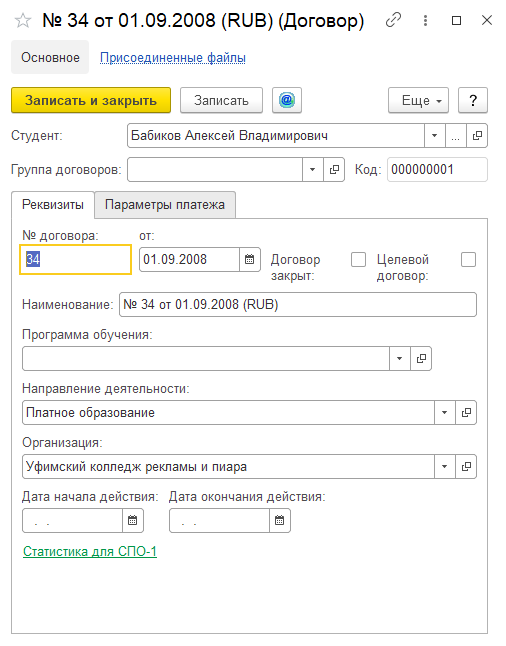506x646 pixels.
Task: Switch to Параметры платежа tab
Action: [165, 205]
